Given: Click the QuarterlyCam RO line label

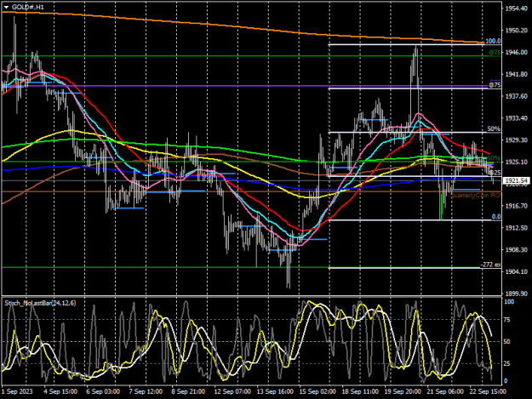Looking at the screenshot, I should coord(475,196).
